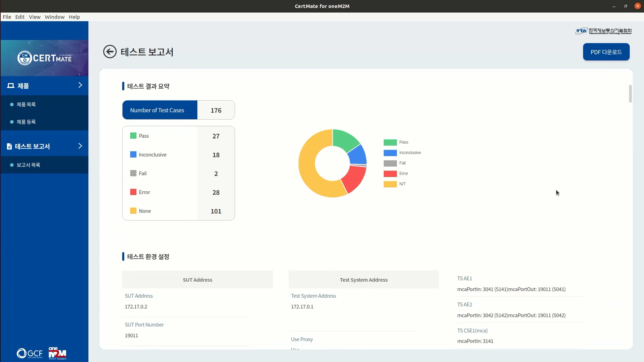Screen dimensions: 644x362
Task: Click the laptop icon next to 제품
Action: (11, 86)
